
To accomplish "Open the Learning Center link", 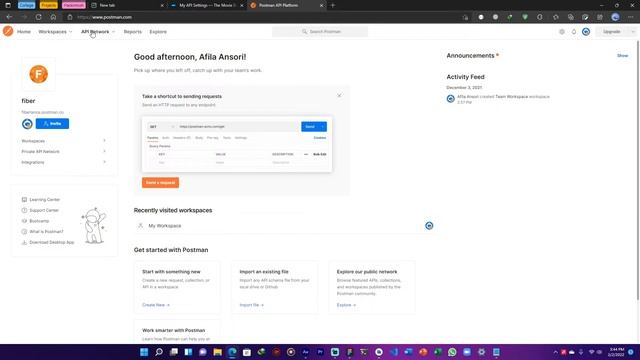I will point(44,200).
